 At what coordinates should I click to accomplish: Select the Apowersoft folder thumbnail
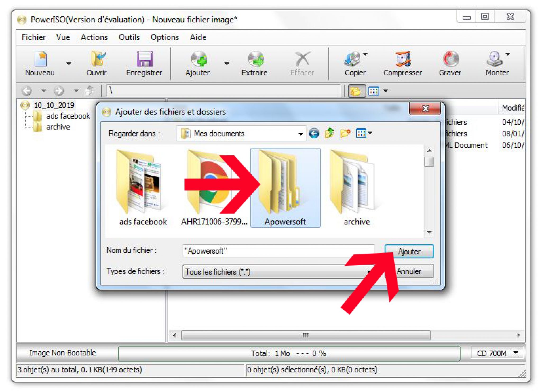pyautogui.click(x=286, y=188)
